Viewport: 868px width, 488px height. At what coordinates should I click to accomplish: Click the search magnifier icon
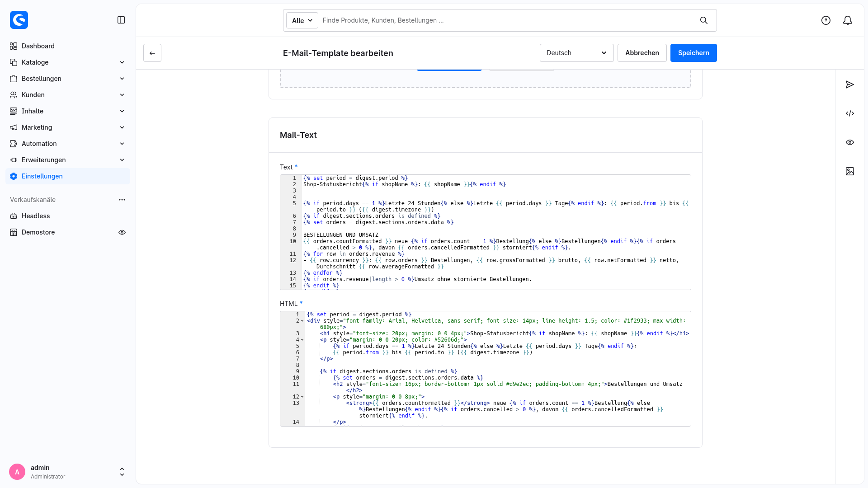pyautogui.click(x=704, y=20)
